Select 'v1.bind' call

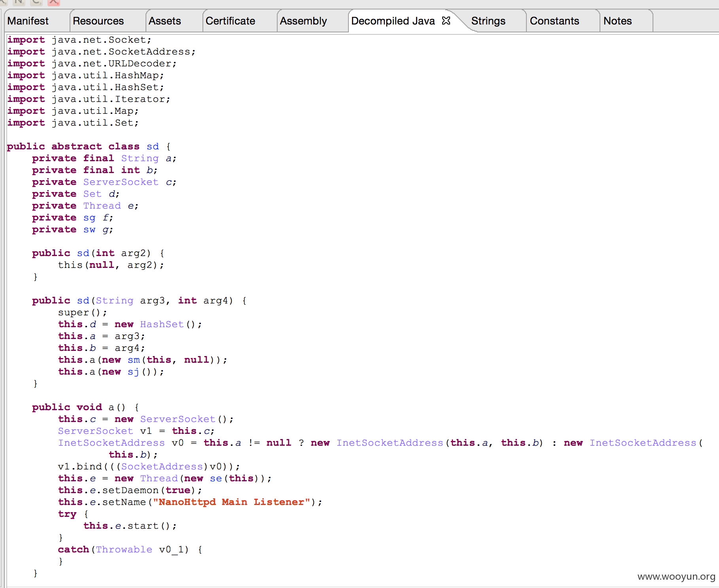[x=80, y=467]
